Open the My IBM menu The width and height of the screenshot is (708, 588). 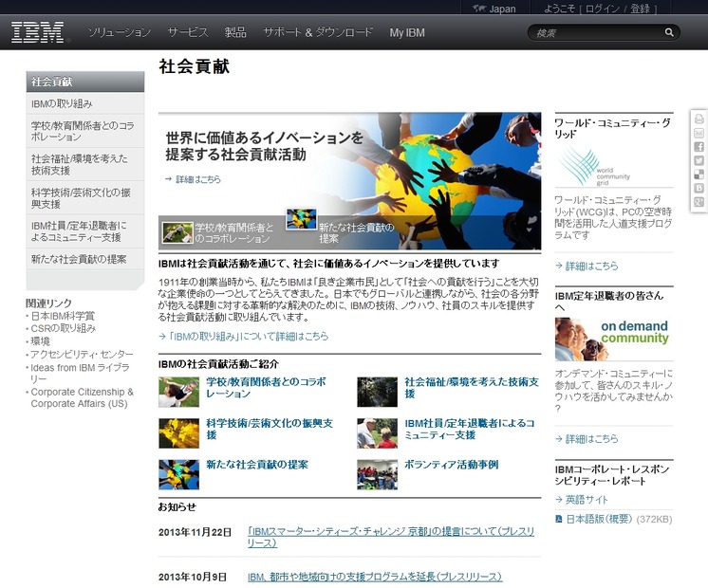tap(407, 32)
